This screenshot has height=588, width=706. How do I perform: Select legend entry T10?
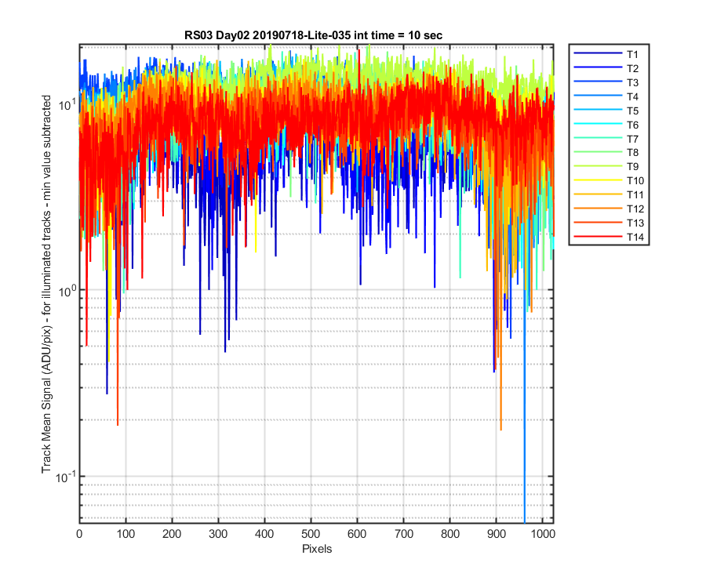609,180
